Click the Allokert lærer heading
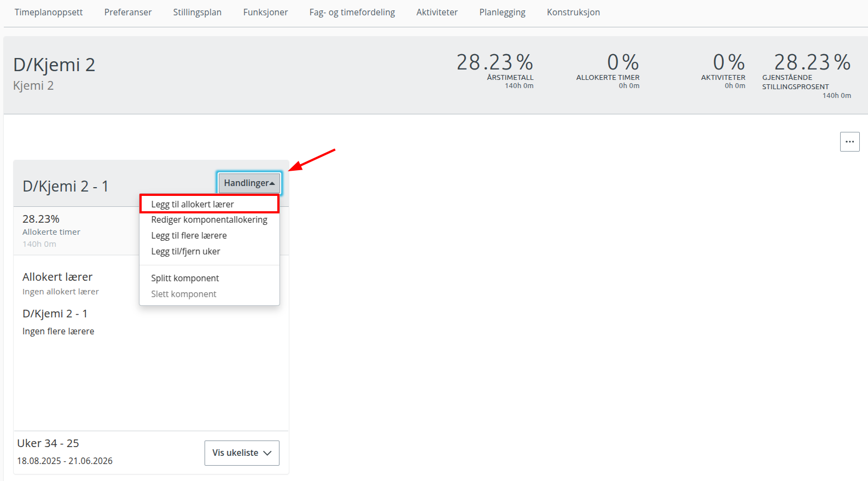The height and width of the screenshot is (481, 868). [57, 277]
